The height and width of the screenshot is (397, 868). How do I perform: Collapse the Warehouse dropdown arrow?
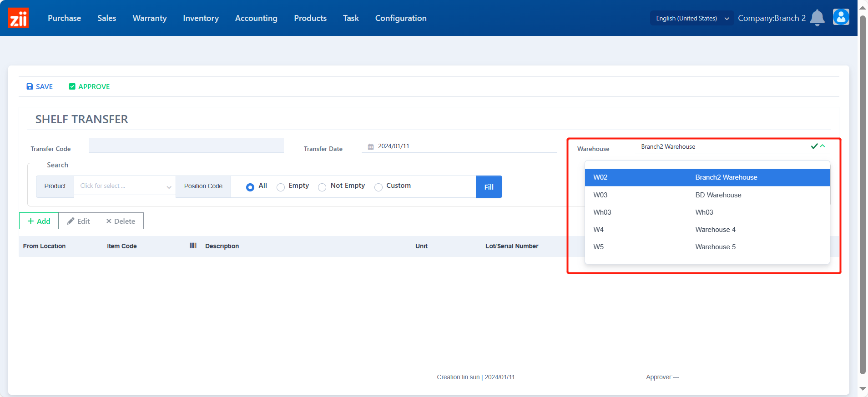click(823, 146)
